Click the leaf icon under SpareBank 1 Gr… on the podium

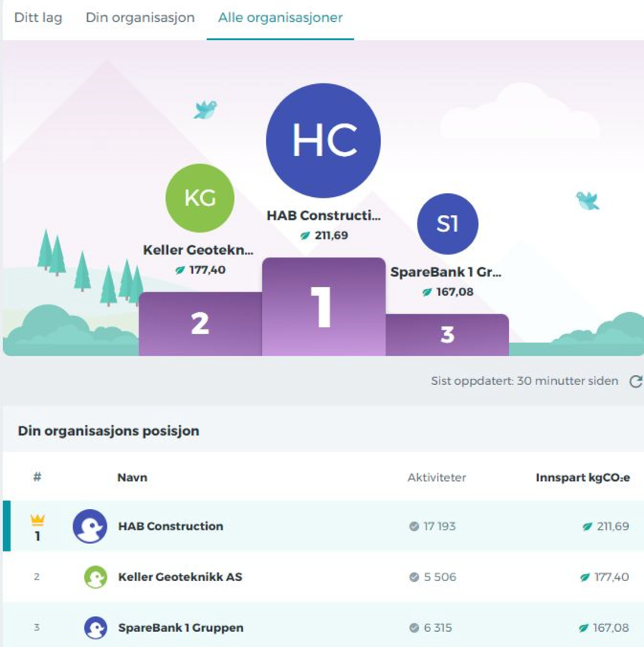[x=427, y=292]
